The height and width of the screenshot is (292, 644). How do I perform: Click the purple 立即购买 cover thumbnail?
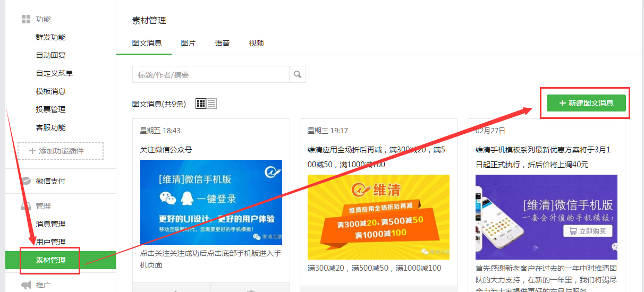(x=546, y=217)
